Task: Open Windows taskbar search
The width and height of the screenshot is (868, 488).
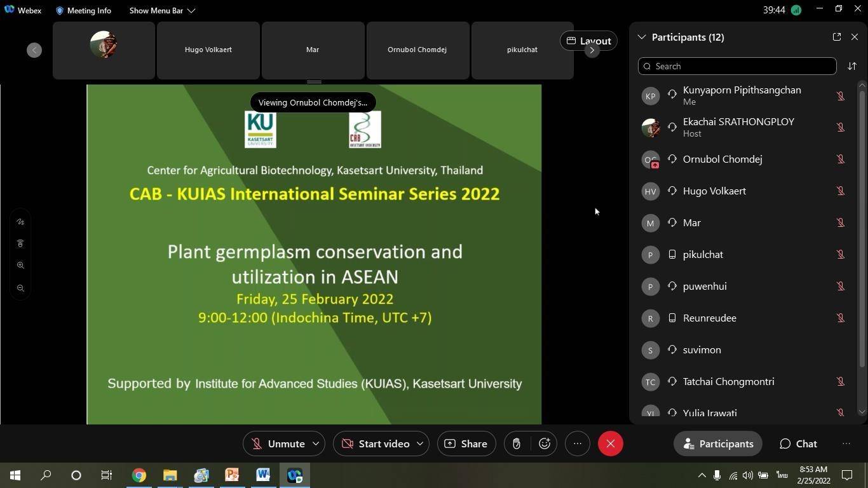Action: pos(46,475)
